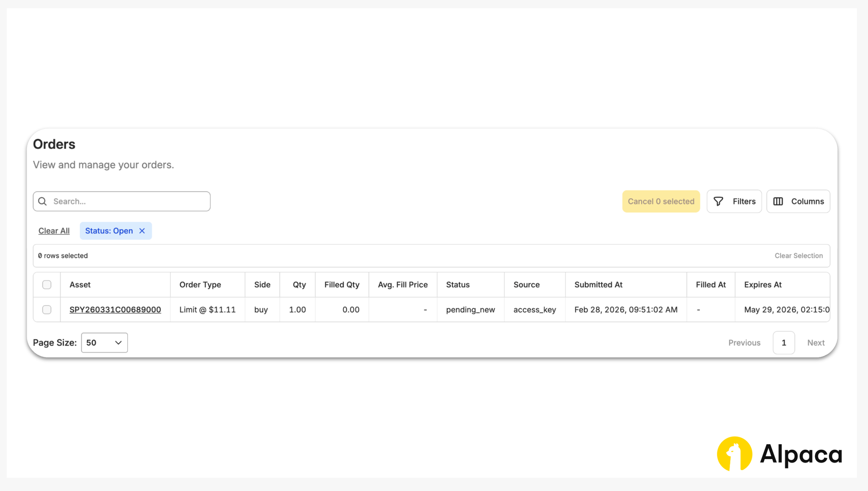Open the Page Size dropdown
The height and width of the screenshot is (491, 868).
104,343
